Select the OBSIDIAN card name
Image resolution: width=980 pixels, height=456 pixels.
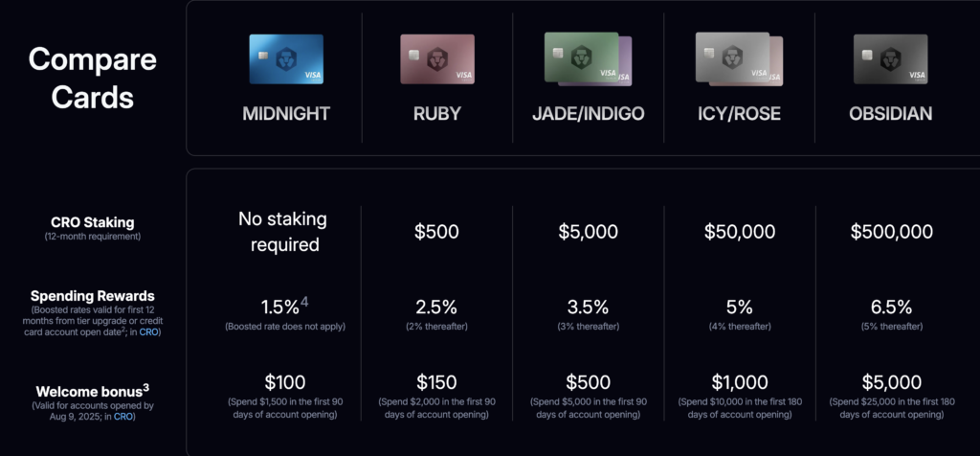coord(890,114)
